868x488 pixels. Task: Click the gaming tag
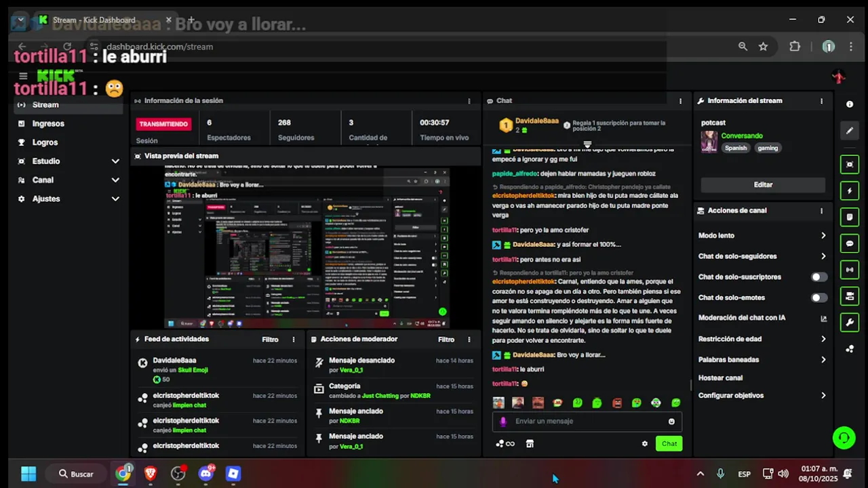[768, 148]
